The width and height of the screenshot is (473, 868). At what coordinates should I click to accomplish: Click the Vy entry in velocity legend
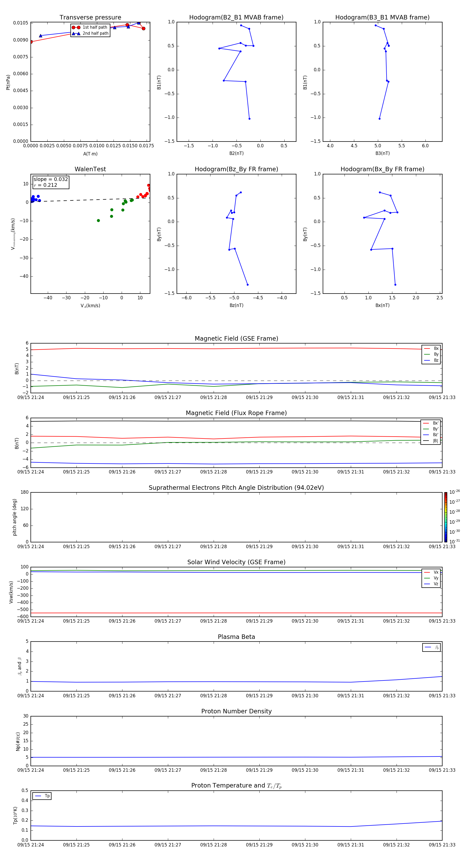[x=431, y=578]
